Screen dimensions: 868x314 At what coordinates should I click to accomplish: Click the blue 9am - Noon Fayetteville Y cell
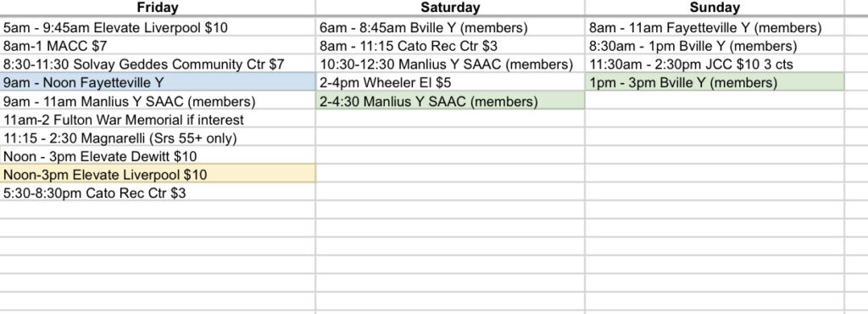[x=158, y=82]
